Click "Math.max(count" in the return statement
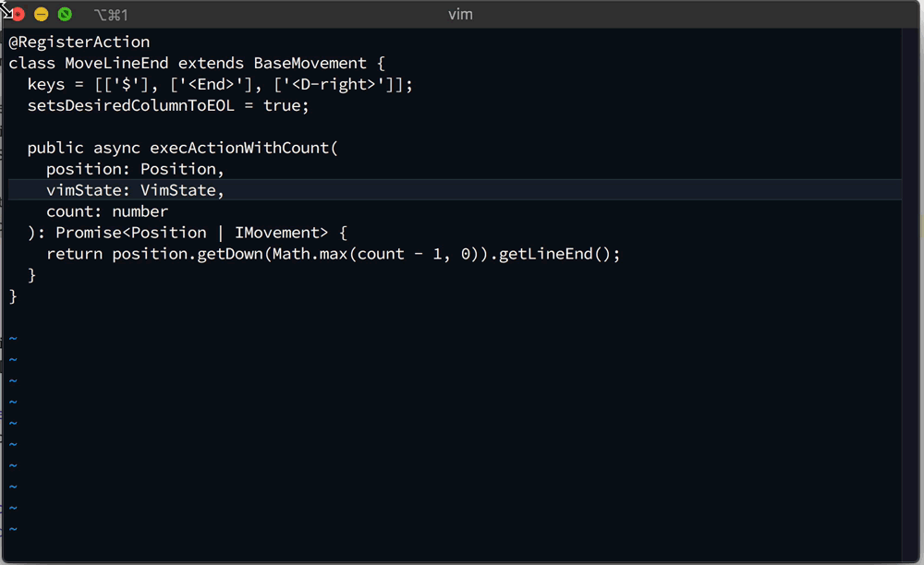Viewport: 924px width, 565px height. point(338,254)
